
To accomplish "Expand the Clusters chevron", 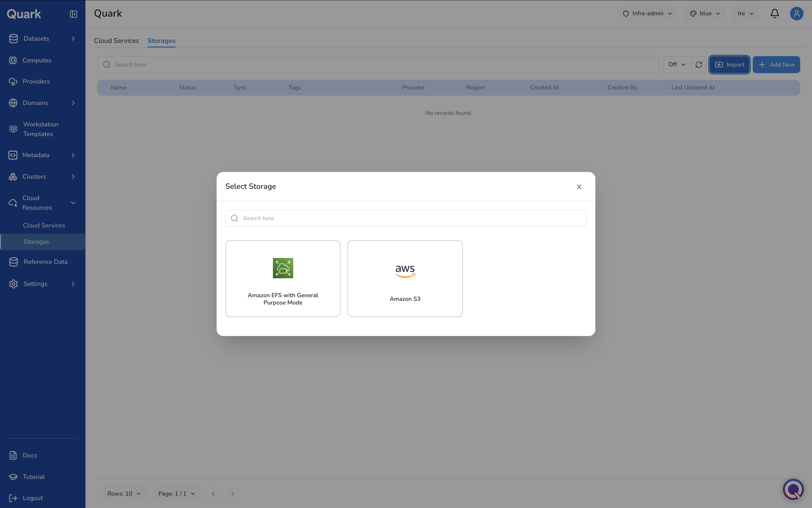I will [x=73, y=176].
